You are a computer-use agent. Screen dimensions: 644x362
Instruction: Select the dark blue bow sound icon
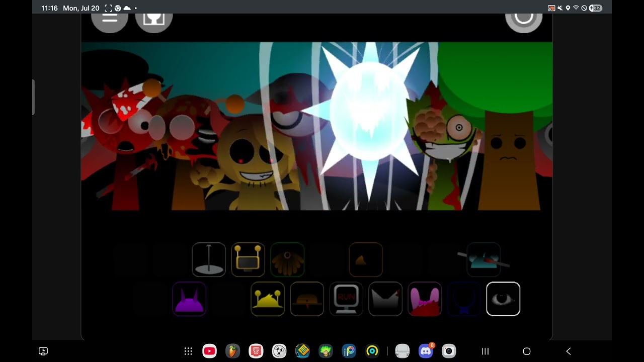(464, 299)
